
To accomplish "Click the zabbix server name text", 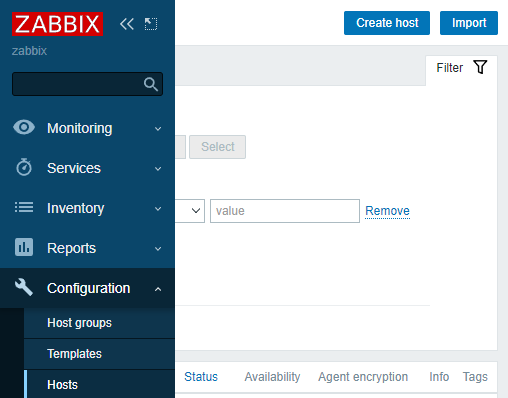I will (29, 51).
